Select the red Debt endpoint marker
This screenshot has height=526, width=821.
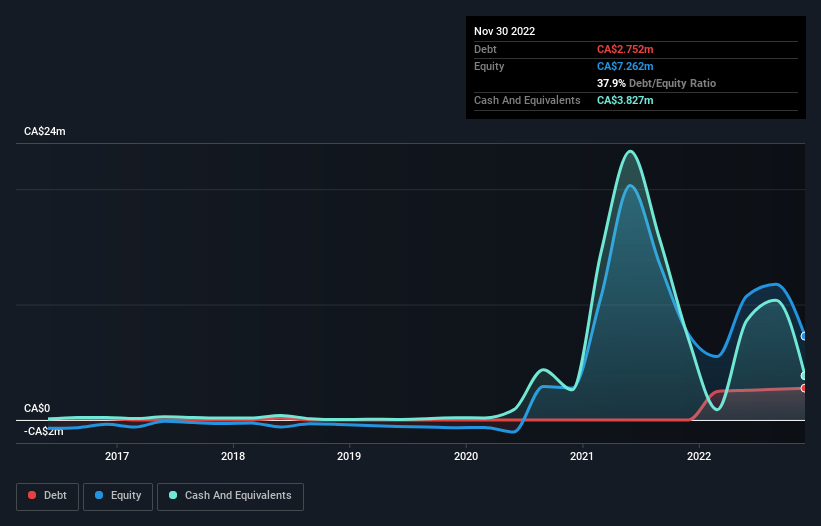point(804,388)
